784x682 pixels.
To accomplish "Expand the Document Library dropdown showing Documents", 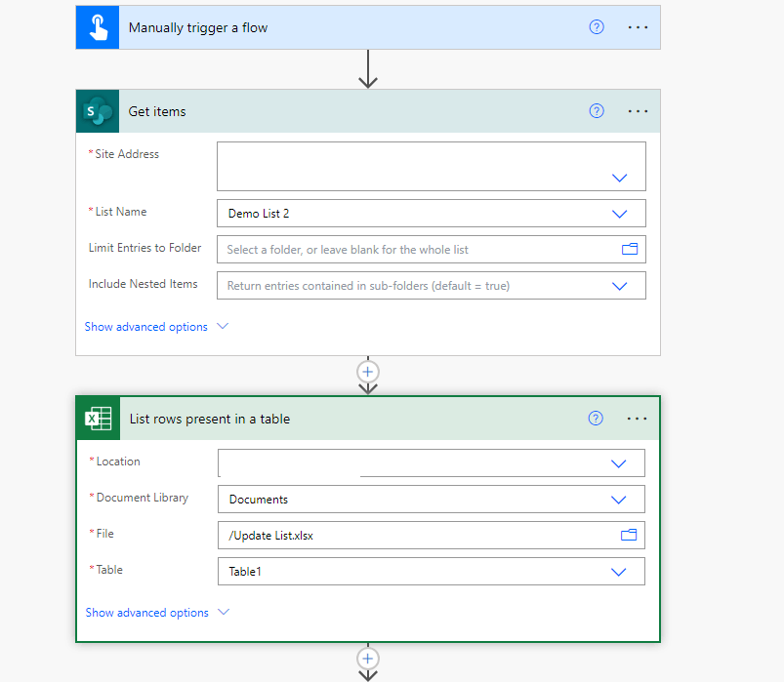I will point(618,499).
